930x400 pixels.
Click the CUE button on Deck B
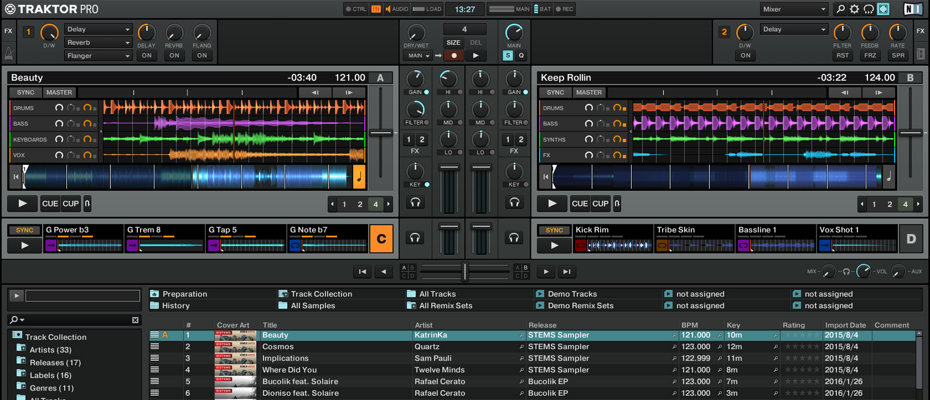click(x=580, y=203)
